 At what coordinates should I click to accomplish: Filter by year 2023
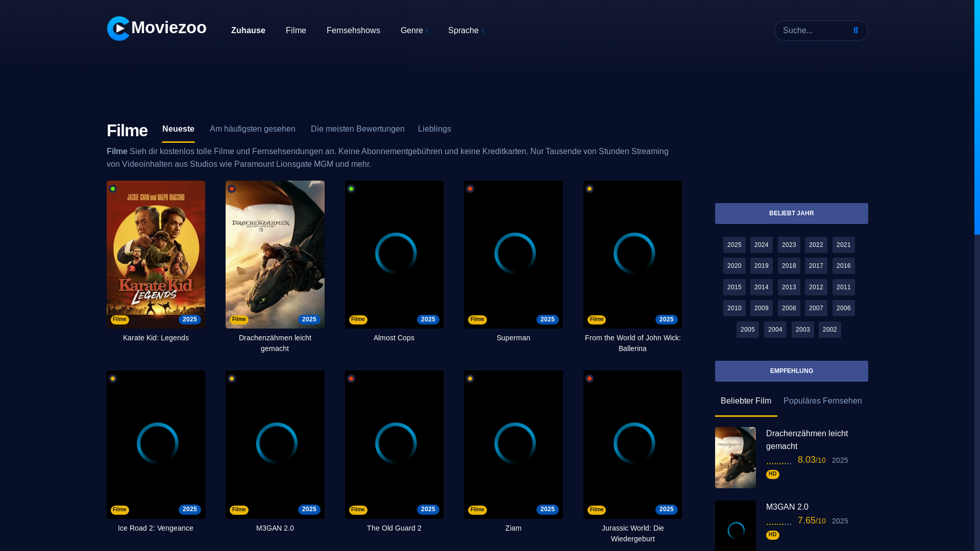click(x=789, y=245)
